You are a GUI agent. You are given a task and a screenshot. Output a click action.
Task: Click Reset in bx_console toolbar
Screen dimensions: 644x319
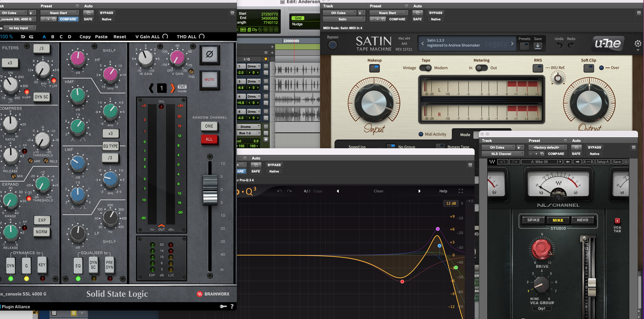pyautogui.click(x=120, y=37)
